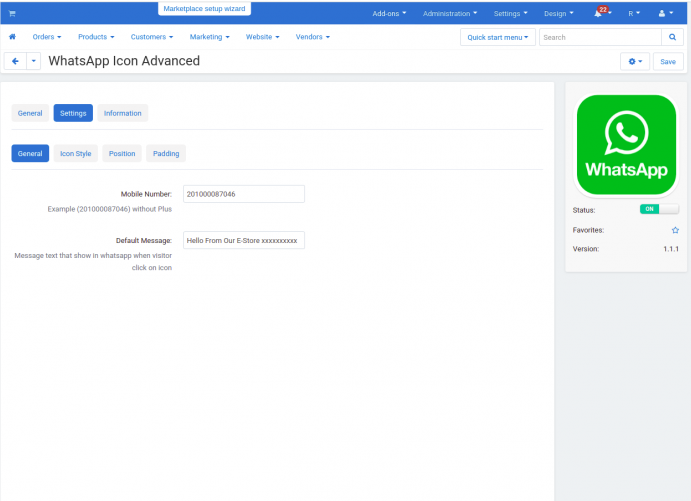
Task: Switch to the Padding sub-tab
Action: (166, 153)
